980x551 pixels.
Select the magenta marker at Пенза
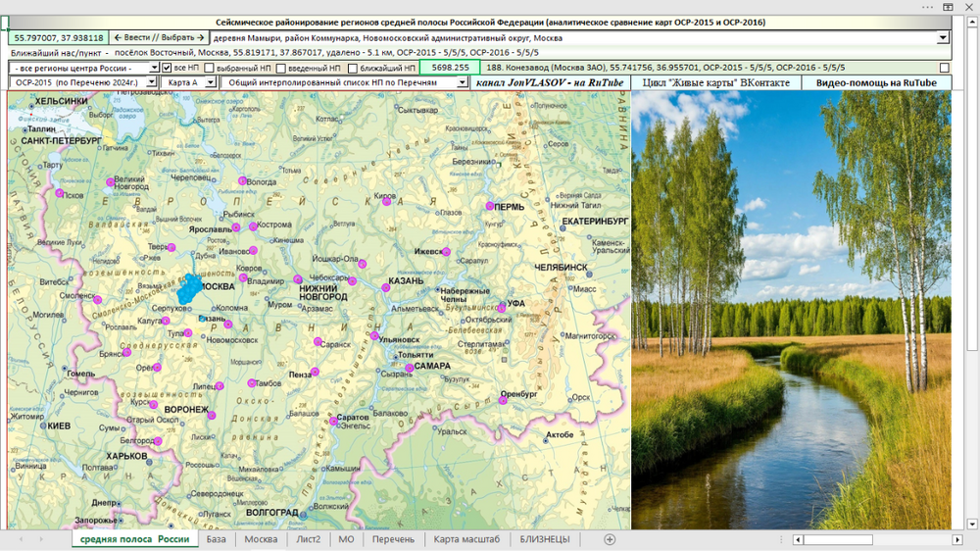point(315,372)
